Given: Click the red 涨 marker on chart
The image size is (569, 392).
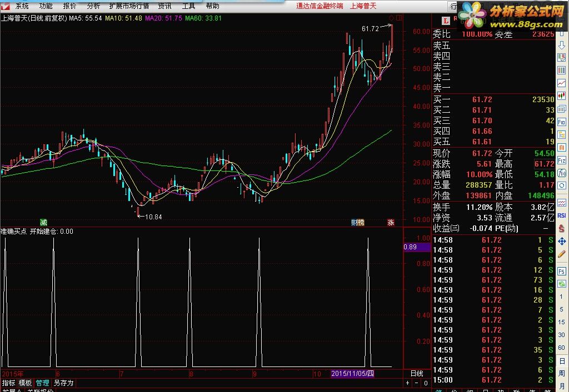Looking at the screenshot, I should (x=391, y=222).
